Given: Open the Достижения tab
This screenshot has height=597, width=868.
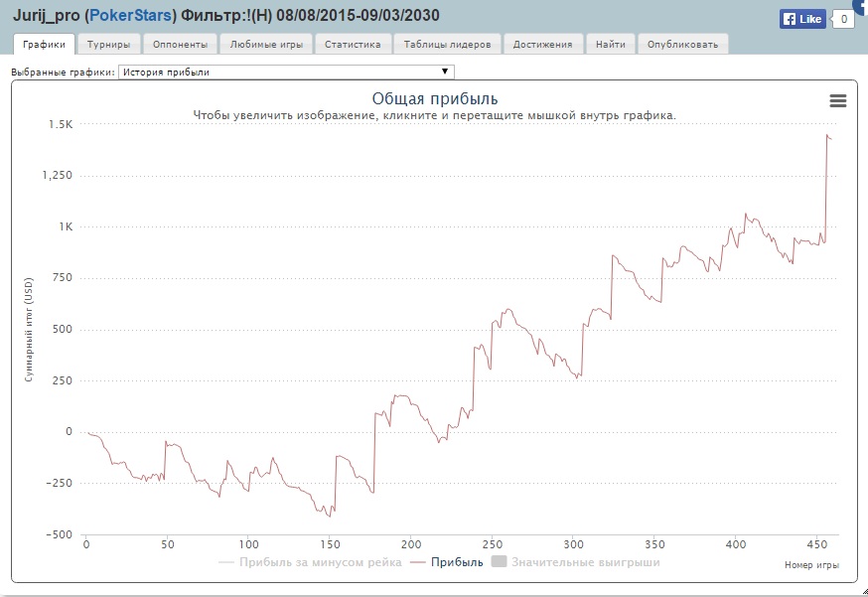Looking at the screenshot, I should (542, 45).
